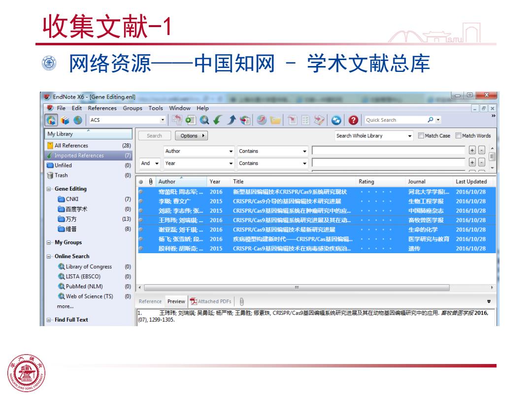Screen dimensions: 532x399
Task: Click plus button on Author search row
Action: click(x=472, y=150)
